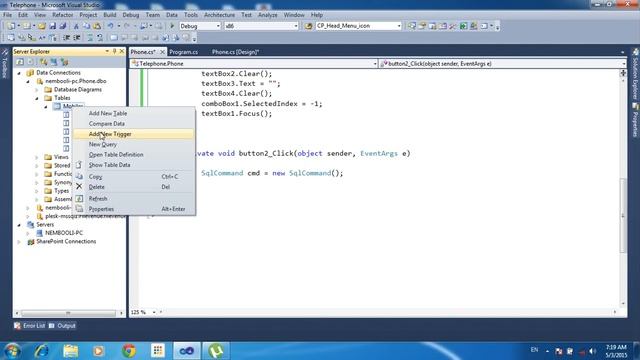This screenshot has width=640, height=360.
Task: Click the Uncomment selected lines icon
Action: coord(100,38)
